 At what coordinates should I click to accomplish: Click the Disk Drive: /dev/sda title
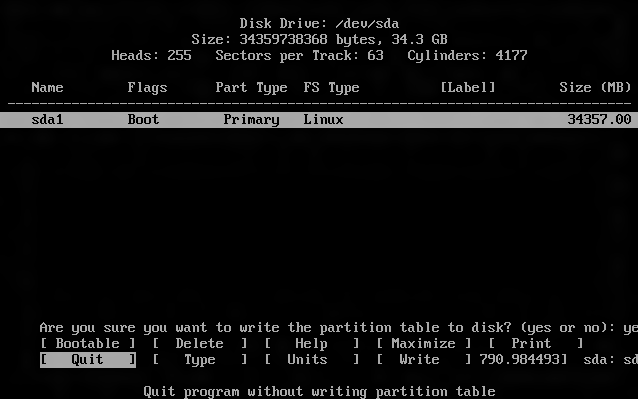(x=319, y=24)
